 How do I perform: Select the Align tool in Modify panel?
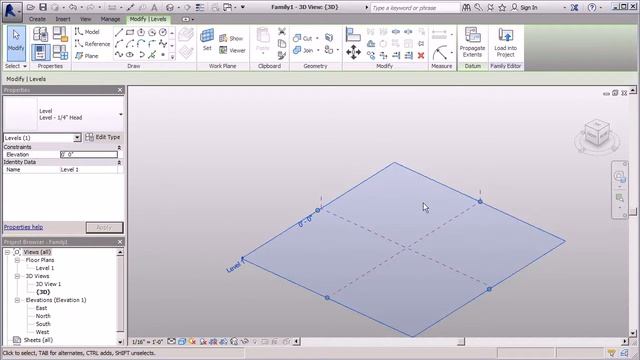pyautogui.click(x=353, y=34)
